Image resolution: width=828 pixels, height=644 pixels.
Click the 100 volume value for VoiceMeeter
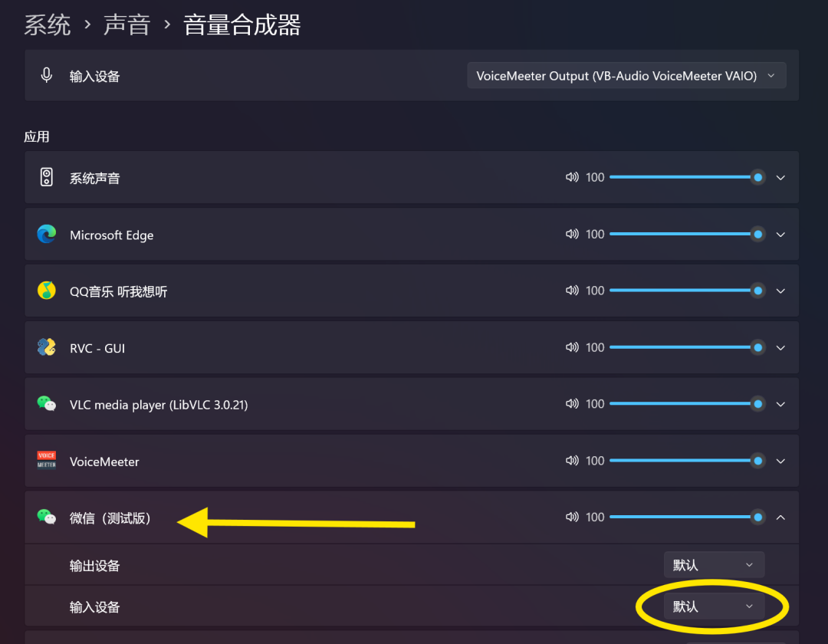pos(595,461)
